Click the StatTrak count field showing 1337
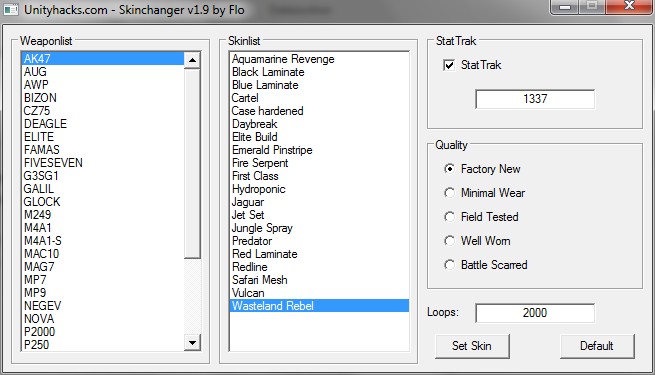The image size is (655, 375). [x=535, y=99]
